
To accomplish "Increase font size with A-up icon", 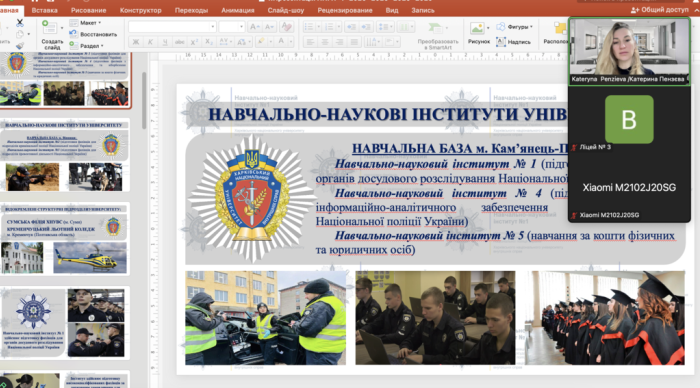I will pos(254,27).
